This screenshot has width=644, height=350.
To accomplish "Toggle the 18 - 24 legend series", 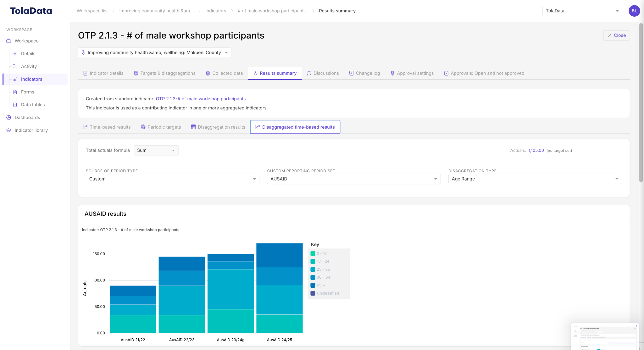I will click(x=320, y=261).
